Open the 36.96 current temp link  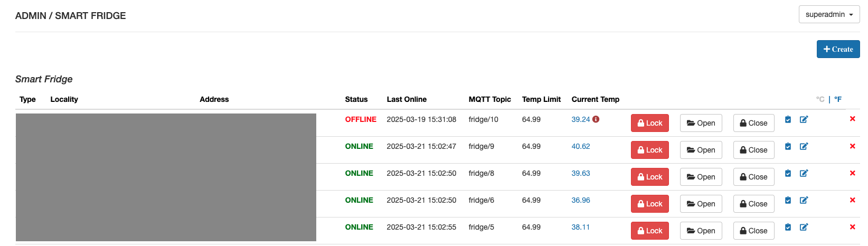click(580, 200)
